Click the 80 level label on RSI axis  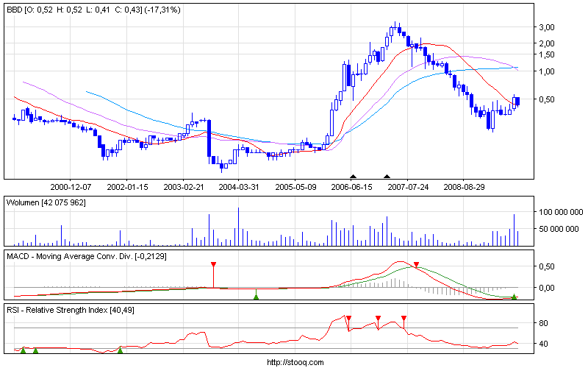point(543,323)
